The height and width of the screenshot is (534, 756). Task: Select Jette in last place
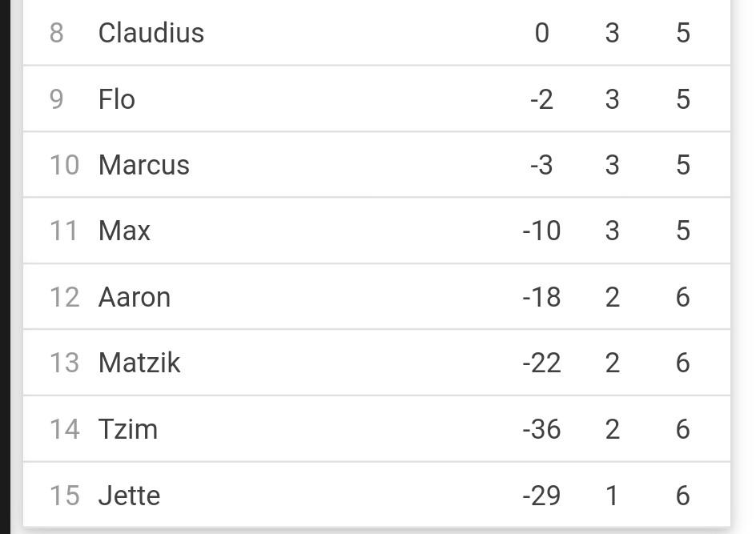(376, 495)
